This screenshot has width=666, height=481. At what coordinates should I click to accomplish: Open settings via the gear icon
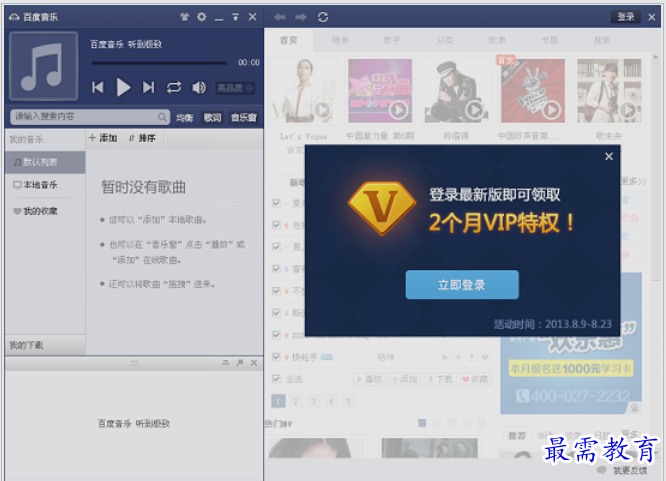click(201, 17)
